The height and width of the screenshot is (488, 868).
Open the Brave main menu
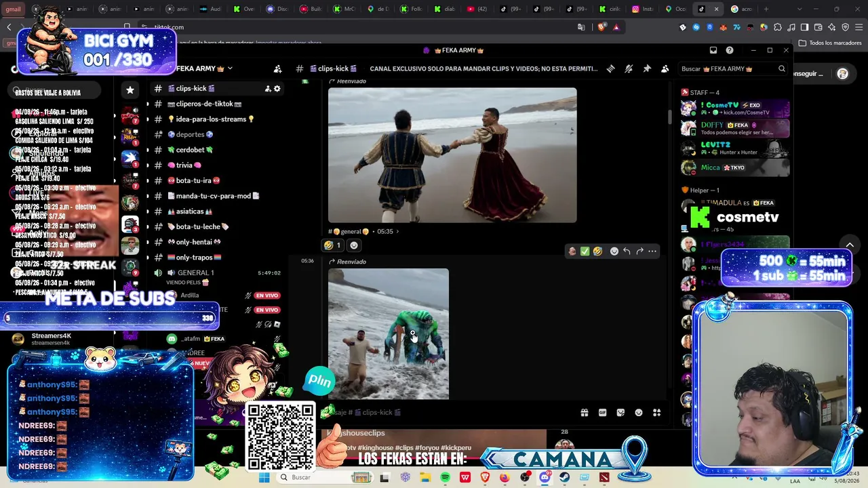pos(859,27)
